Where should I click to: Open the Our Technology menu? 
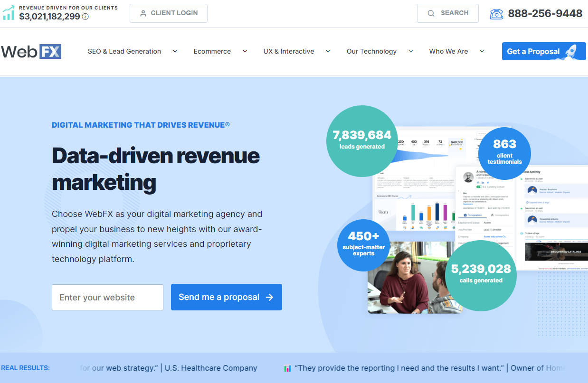click(x=371, y=51)
